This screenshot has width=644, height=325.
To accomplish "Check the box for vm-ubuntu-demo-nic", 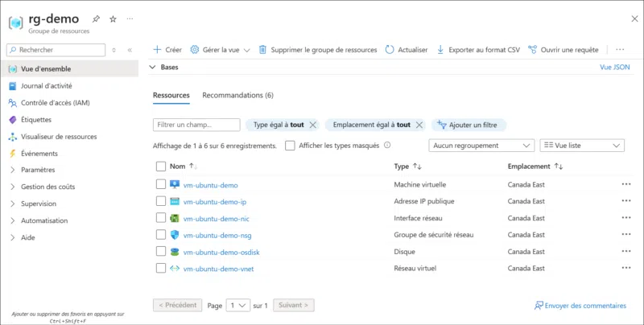I will 161,218.
